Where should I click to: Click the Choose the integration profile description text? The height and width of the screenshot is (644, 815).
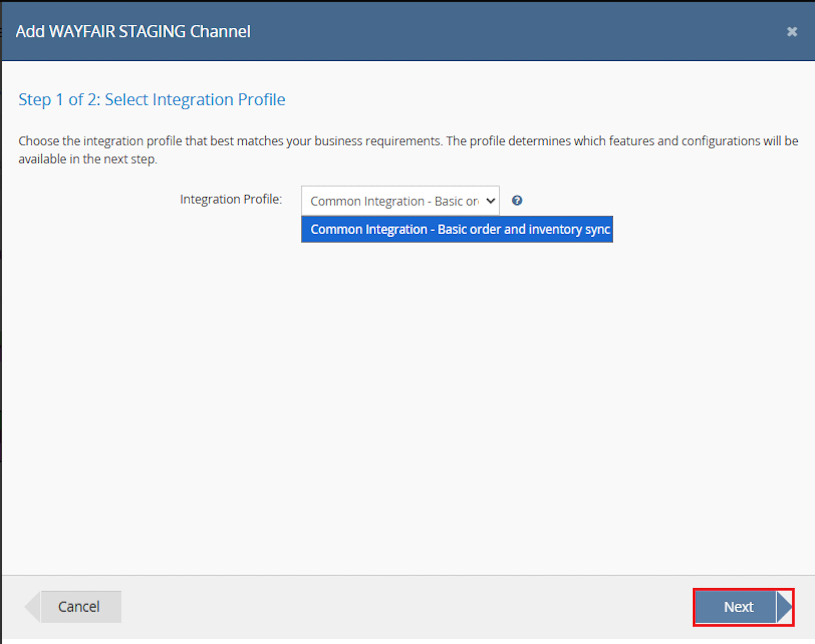click(408, 150)
